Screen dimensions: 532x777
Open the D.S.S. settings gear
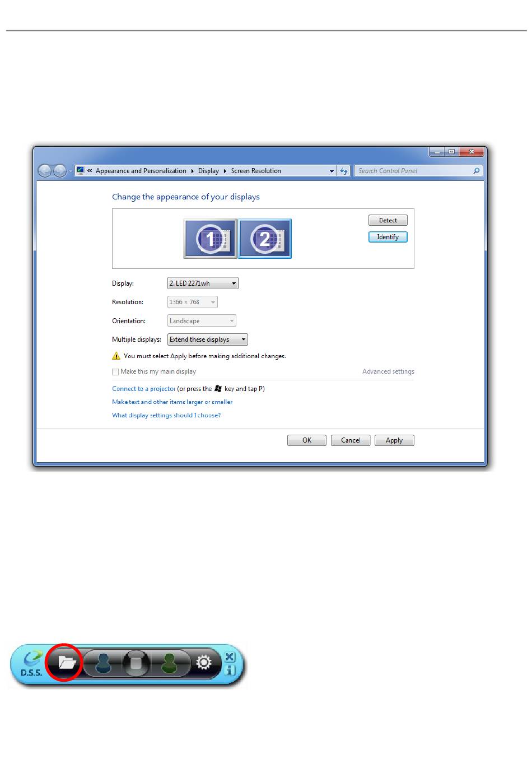[204, 663]
